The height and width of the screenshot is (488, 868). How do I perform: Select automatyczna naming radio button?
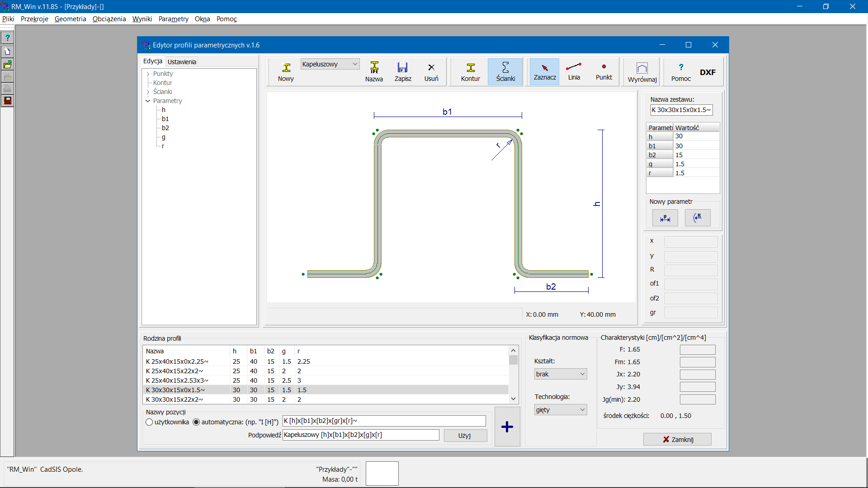click(196, 422)
